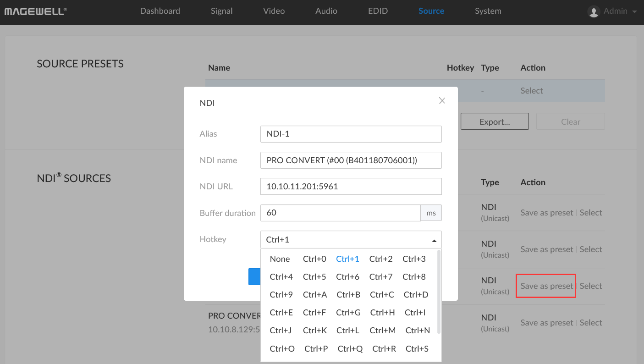Choose Ctrl+I in the list
This screenshot has height=364, width=644.
[415, 313]
